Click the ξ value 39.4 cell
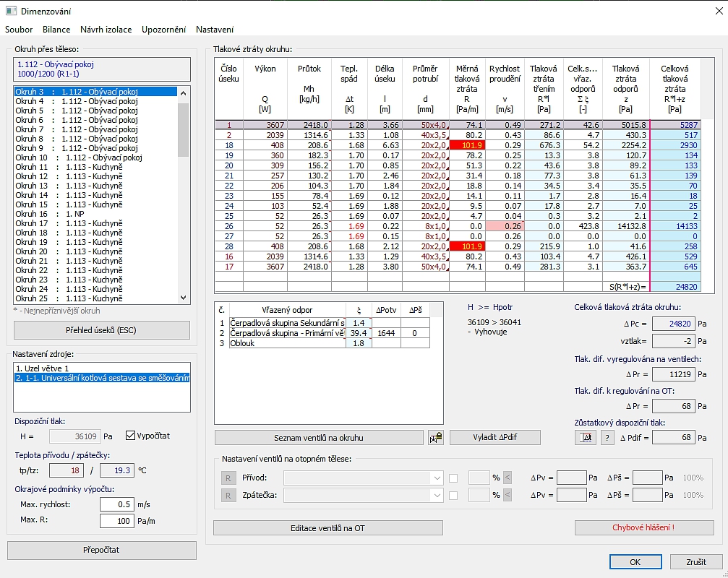The height and width of the screenshot is (578, 728). pyautogui.click(x=359, y=333)
